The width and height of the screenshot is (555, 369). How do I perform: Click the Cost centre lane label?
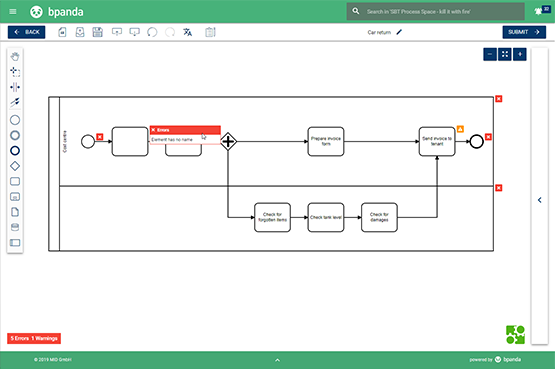pyautogui.click(x=64, y=142)
